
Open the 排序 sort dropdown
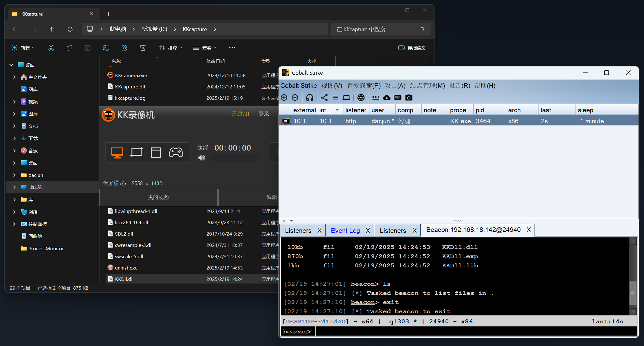170,48
